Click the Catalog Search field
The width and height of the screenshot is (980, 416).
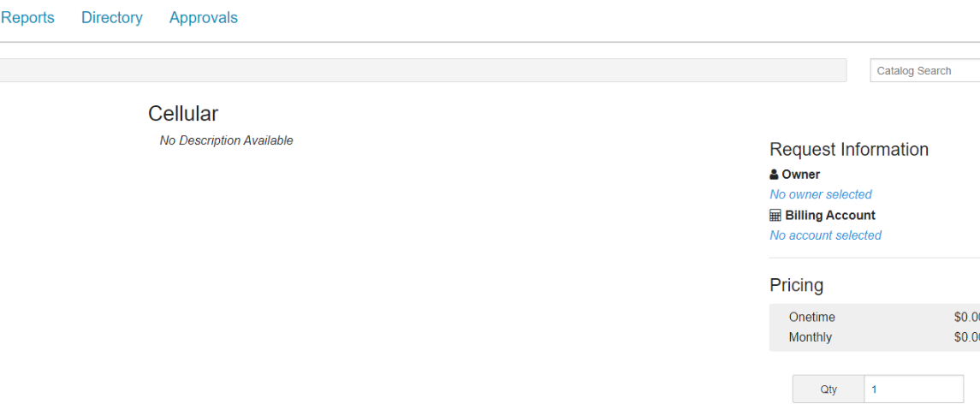[924, 71]
